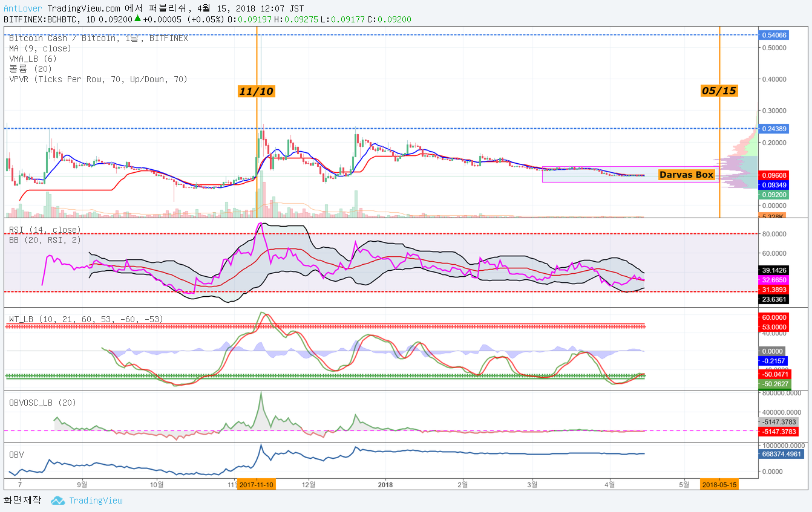Click the 80.0000 RSI axis tick
The image size is (812, 512).
coord(774,233)
